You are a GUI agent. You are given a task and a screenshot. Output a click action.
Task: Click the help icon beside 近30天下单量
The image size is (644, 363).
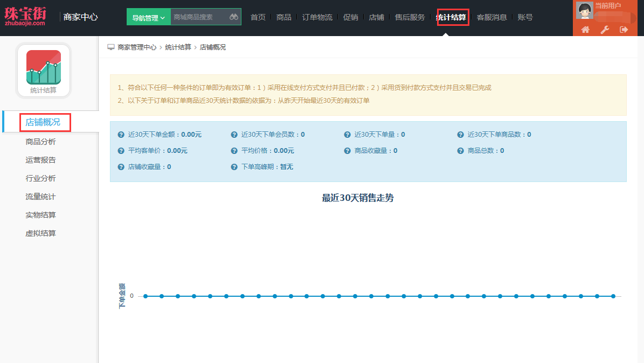coord(348,135)
